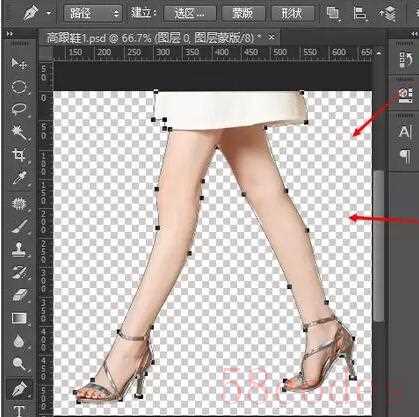
Task: Pick the Eyedropper tool
Action: pyautogui.click(x=19, y=178)
